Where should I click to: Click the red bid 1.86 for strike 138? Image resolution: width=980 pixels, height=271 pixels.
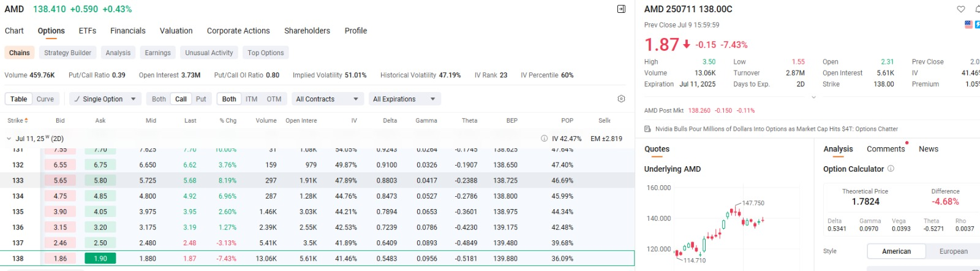[x=60, y=259]
